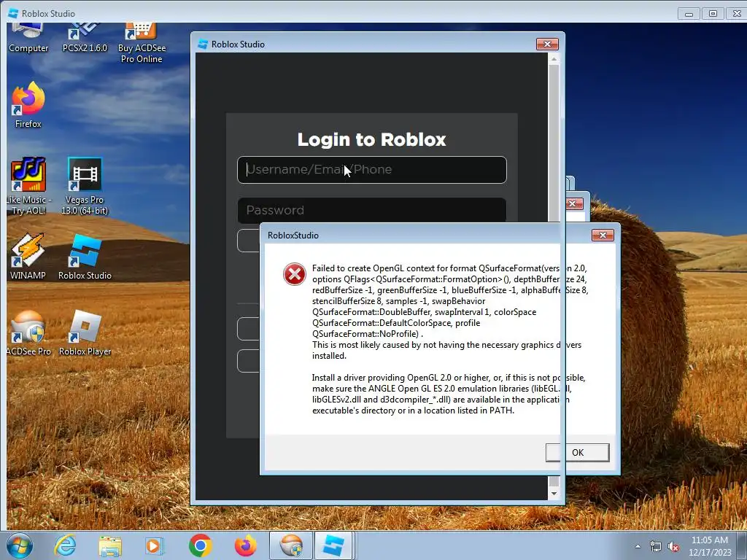Close the Roblox Studio login window
The image size is (747, 560).
547,44
